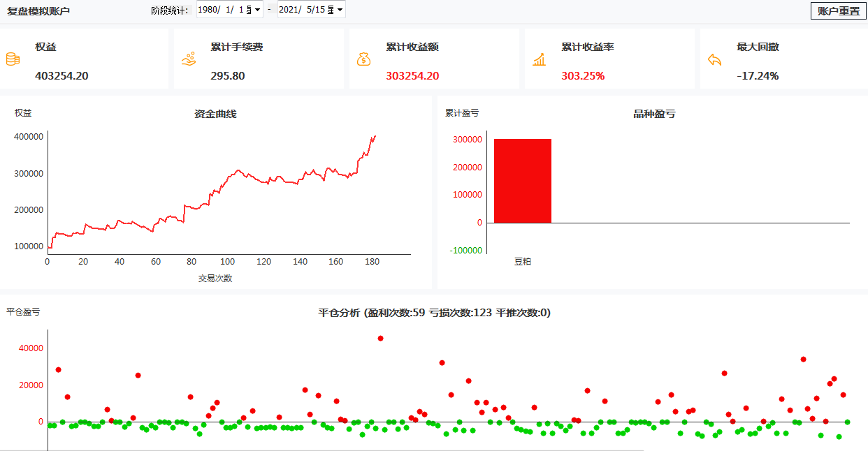Screen dimensions: 868x451
Task: Click the 累计盈亏 axis label
Action: pos(462,112)
